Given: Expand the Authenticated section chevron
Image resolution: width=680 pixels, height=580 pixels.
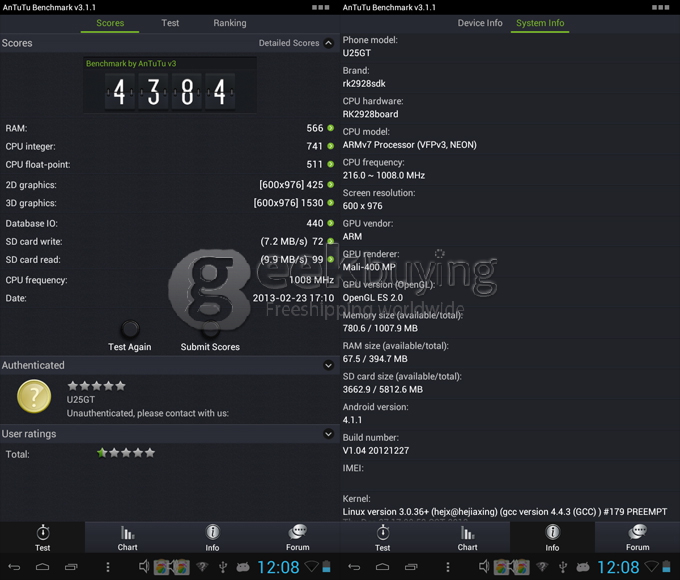Looking at the screenshot, I should 329,365.
